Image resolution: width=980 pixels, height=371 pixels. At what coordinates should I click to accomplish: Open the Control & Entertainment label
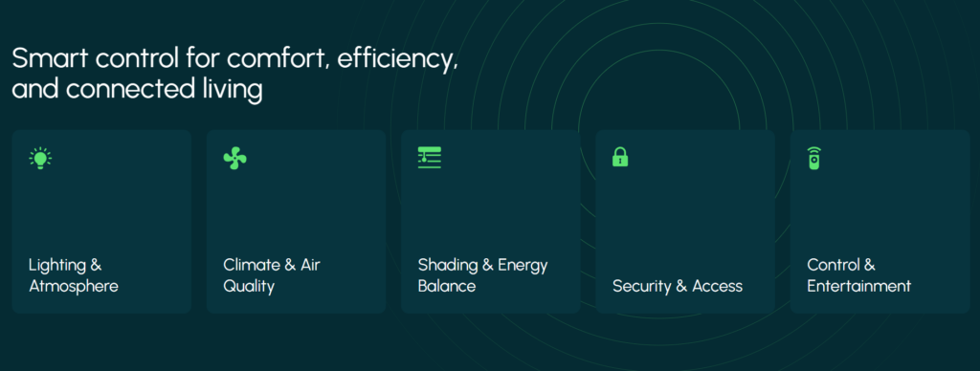[x=858, y=275]
